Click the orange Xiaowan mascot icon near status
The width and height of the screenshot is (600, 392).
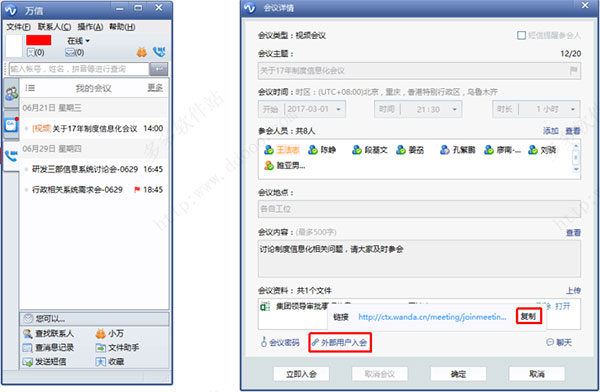tap(142, 52)
